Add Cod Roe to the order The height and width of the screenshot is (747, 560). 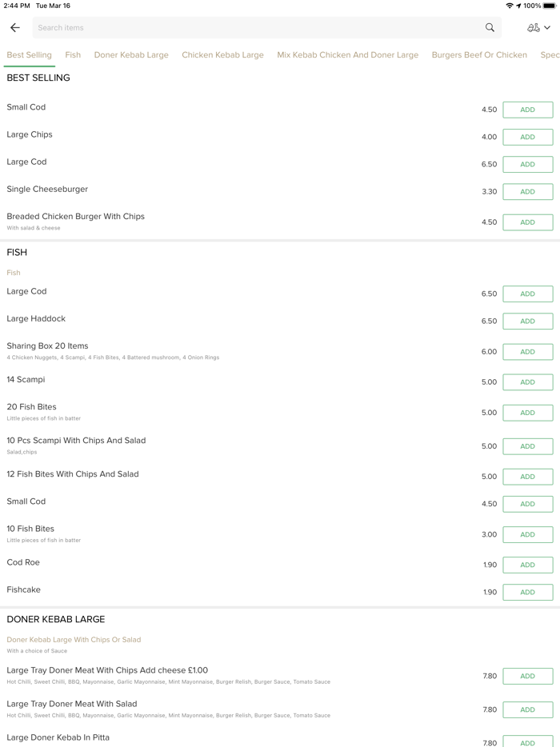point(527,565)
